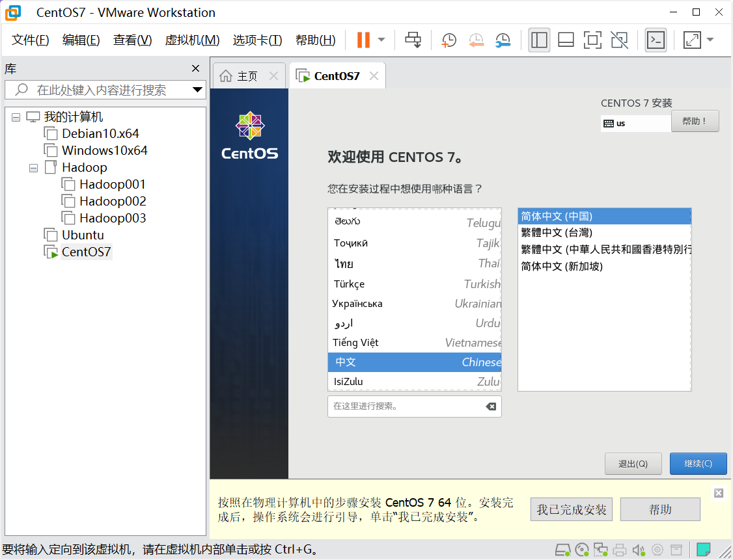Open the 虚拟机(M) menu
The image size is (733, 560).
click(x=192, y=40)
